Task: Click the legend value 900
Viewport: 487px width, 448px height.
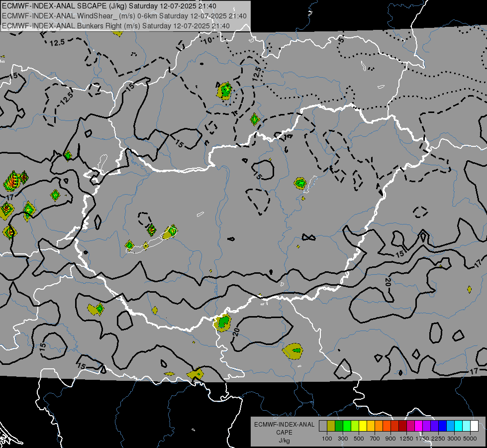Action: click(x=390, y=439)
